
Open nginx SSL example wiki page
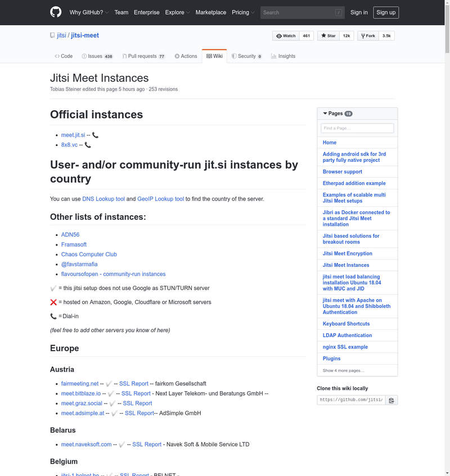point(345,347)
